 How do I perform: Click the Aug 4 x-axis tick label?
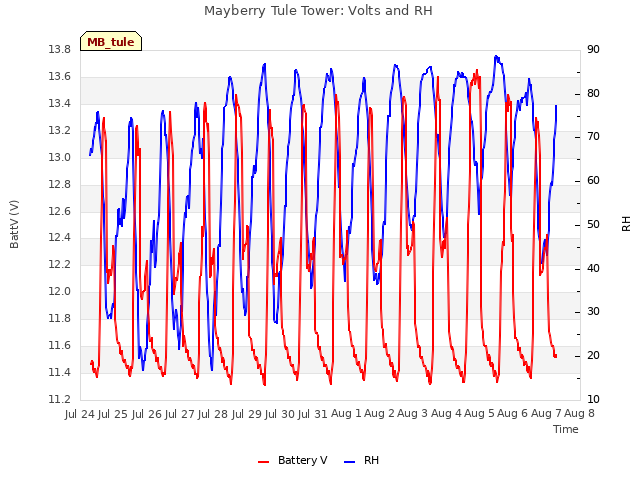446,413
